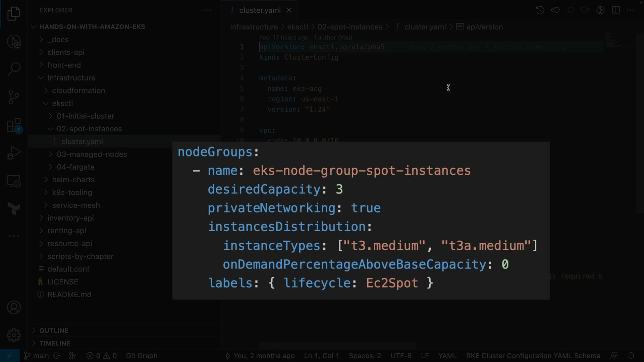644x362 pixels.
Task: Click Git Graph in the status bar
Action: coord(142,356)
